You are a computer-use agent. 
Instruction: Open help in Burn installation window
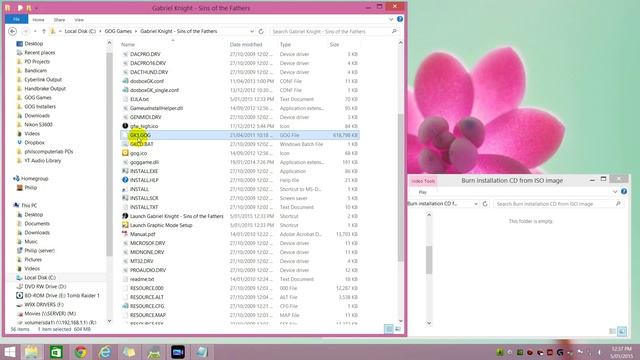pos(624,191)
